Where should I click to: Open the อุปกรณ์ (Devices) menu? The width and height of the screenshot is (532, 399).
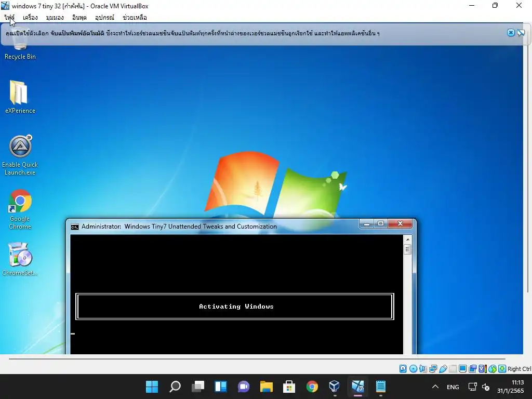[x=104, y=17]
